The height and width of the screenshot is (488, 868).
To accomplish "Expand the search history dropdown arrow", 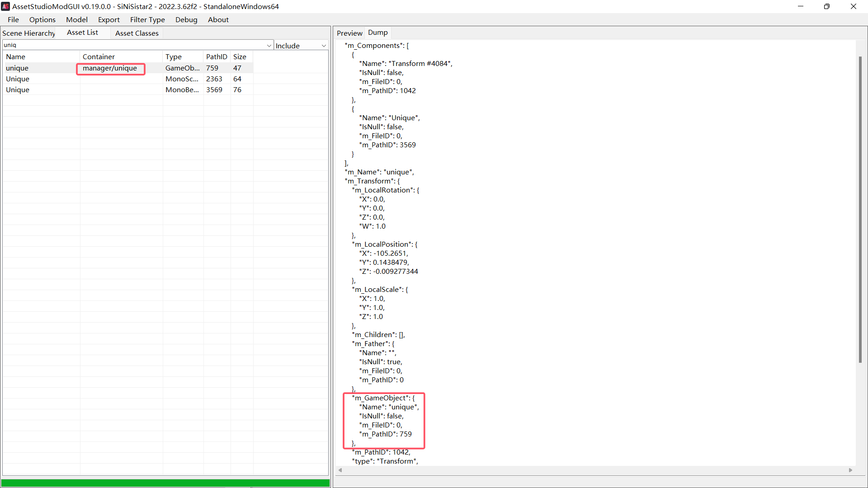I will pyautogui.click(x=269, y=45).
